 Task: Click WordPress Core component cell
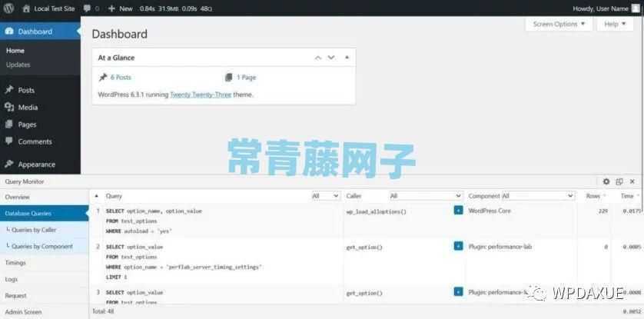(490, 211)
